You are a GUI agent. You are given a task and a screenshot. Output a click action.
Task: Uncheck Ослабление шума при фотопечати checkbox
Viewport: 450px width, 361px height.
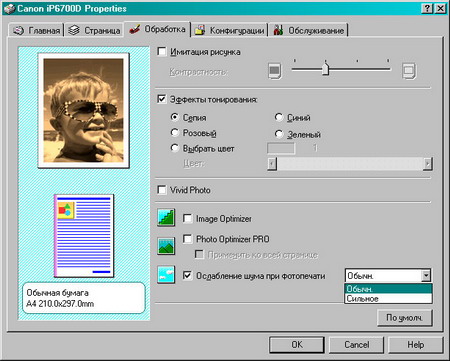188,275
